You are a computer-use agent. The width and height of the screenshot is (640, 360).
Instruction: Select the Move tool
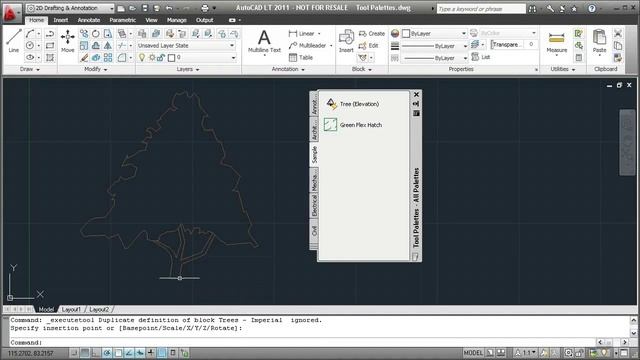tap(68, 41)
